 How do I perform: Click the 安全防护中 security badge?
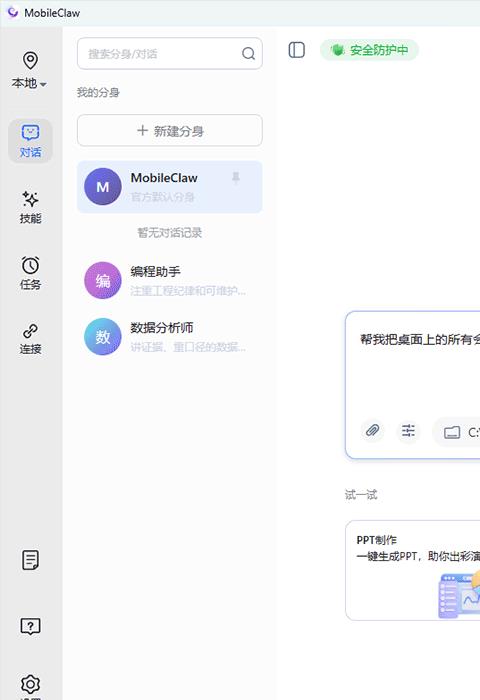369,50
